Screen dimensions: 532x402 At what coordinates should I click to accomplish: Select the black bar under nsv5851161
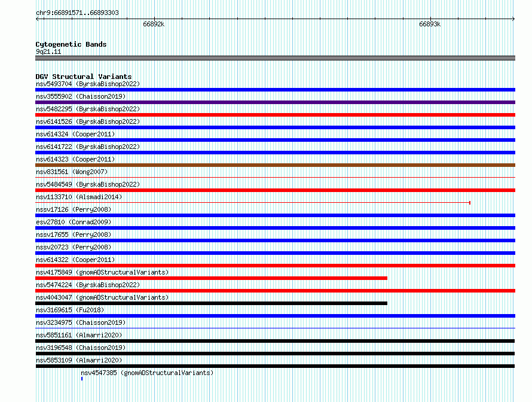point(275,341)
